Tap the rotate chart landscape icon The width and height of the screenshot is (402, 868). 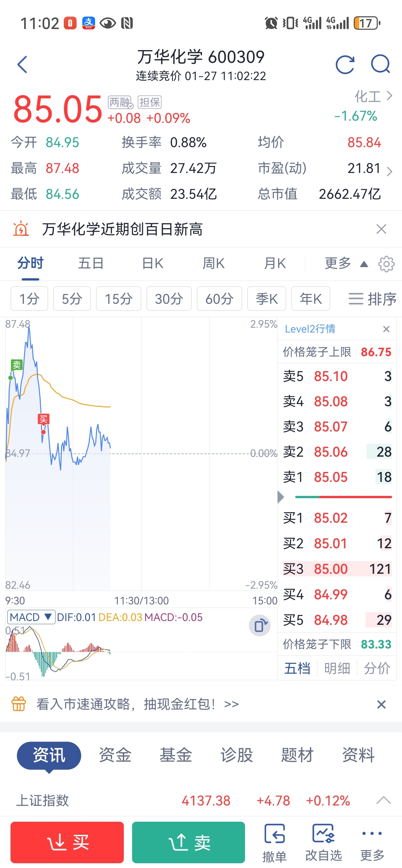[x=260, y=626]
